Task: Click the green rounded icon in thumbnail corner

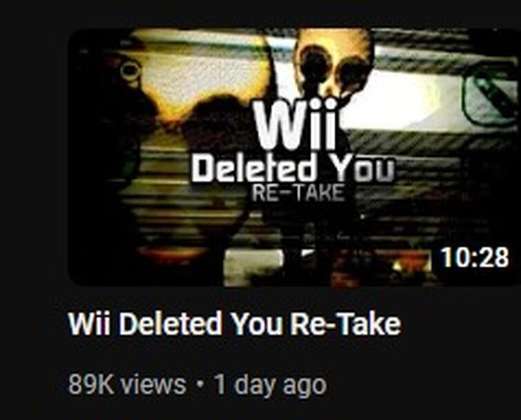Action: point(491,94)
